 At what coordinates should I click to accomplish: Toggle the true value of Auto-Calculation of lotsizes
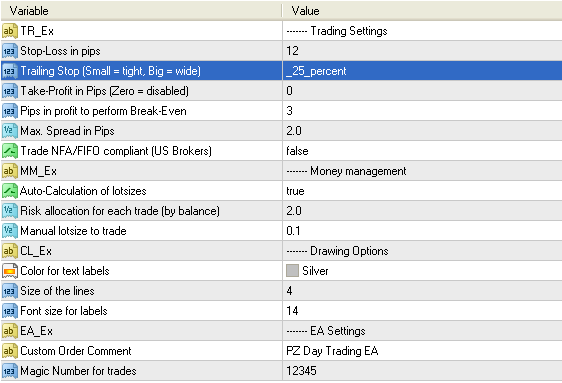[x=422, y=191]
